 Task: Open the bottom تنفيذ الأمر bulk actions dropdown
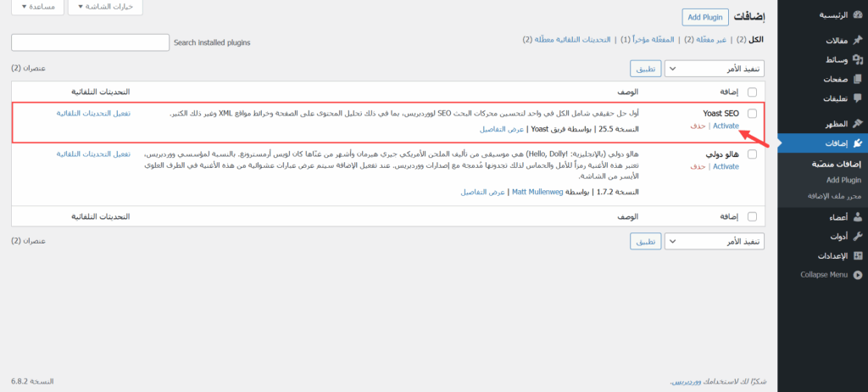[714, 242]
